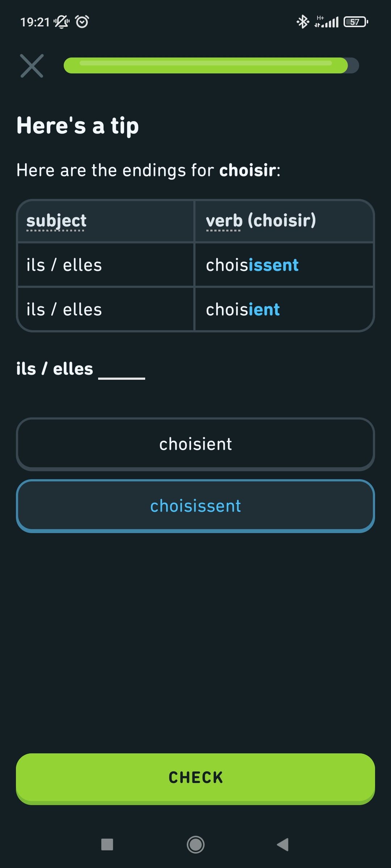Tap the clock showing 19:21
This screenshot has height=868, width=391.
[35, 22]
